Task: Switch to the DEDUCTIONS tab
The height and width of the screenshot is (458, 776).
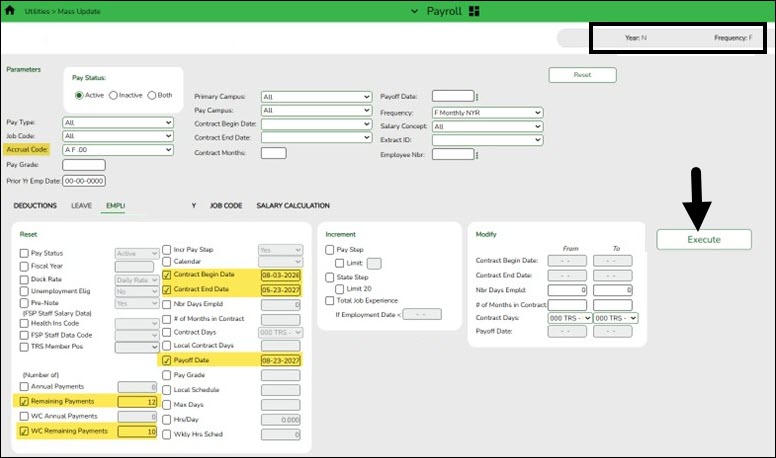Action: click(x=37, y=205)
